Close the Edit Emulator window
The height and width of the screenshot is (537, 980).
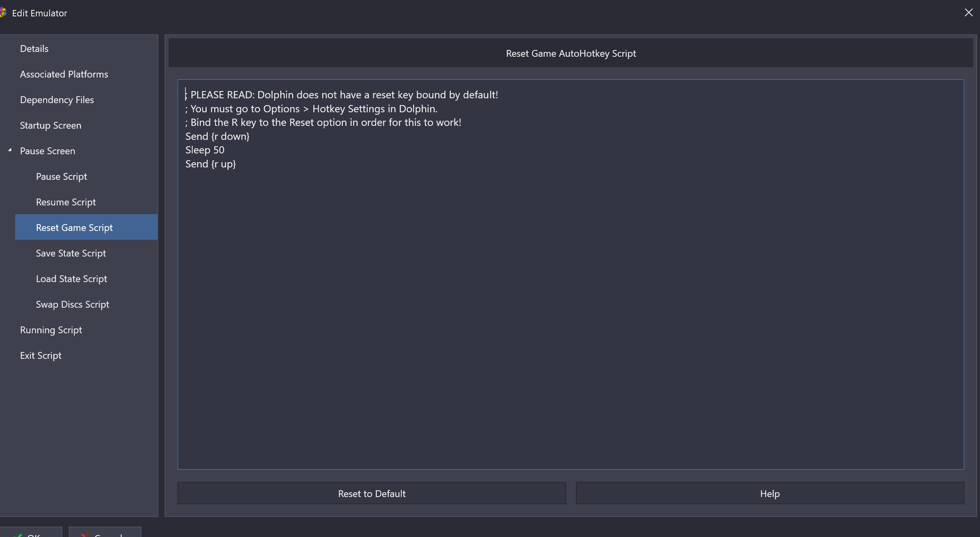(x=968, y=13)
